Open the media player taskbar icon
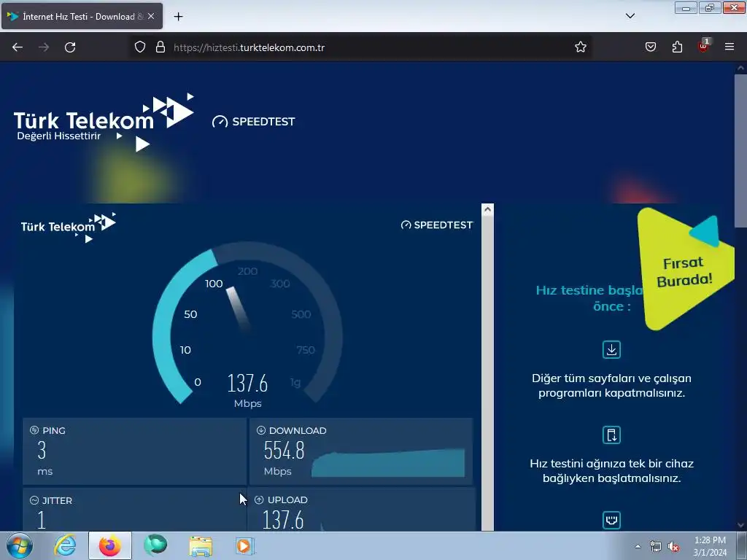 click(x=246, y=545)
